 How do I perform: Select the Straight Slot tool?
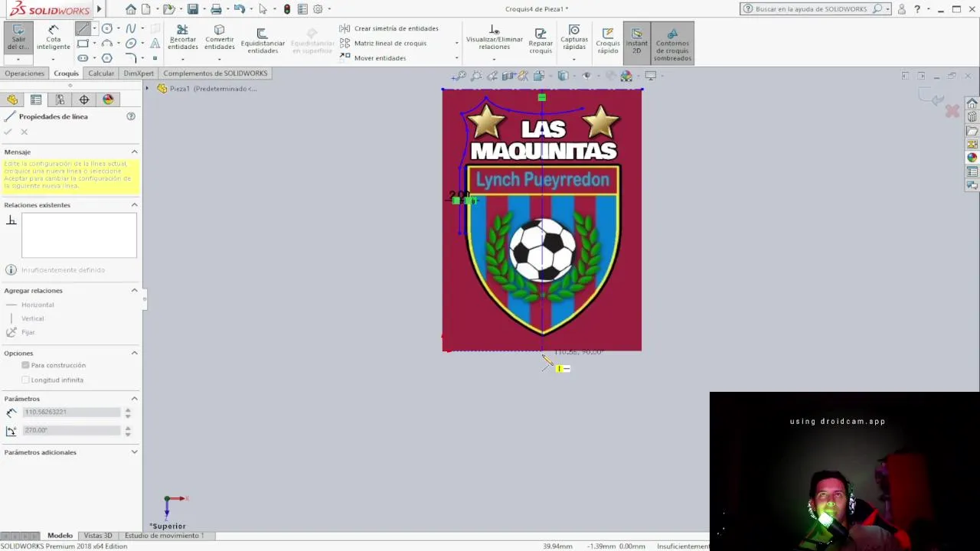[x=82, y=58]
